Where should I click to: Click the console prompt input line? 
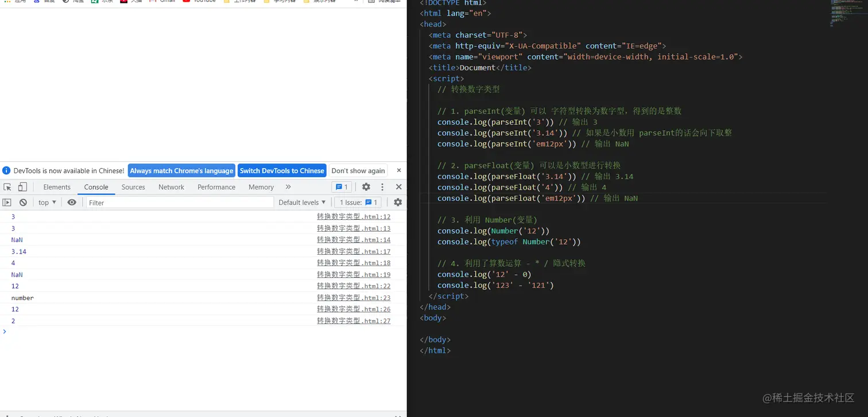(203, 332)
